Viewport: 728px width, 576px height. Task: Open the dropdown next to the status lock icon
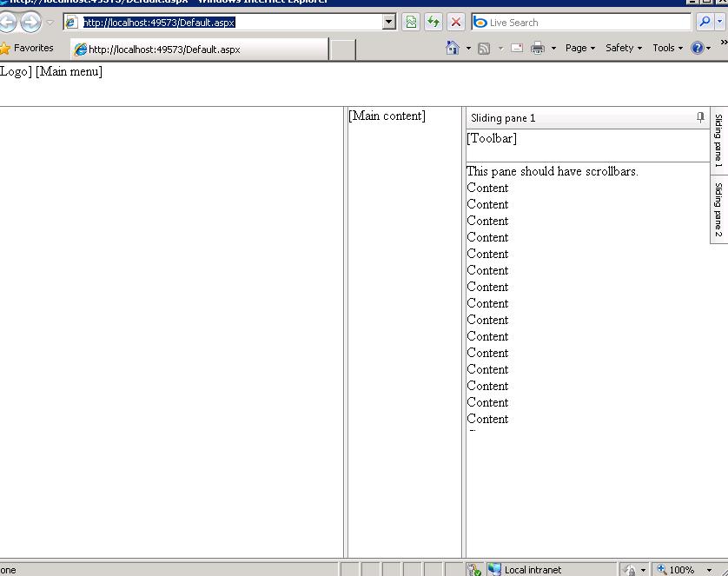pos(643,570)
